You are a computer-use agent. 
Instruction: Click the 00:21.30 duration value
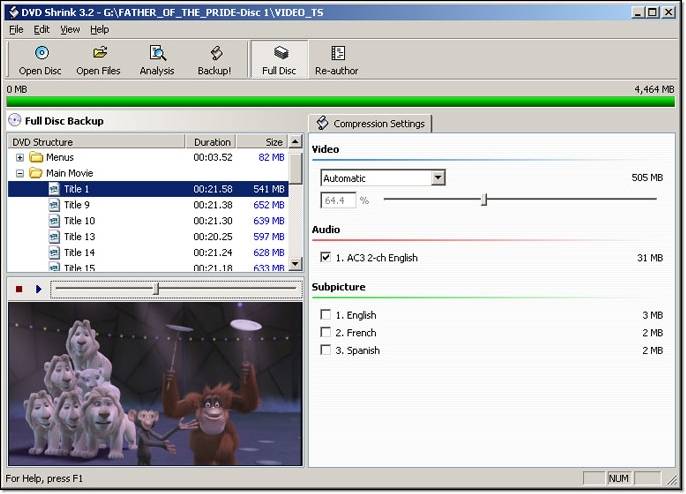pos(213,221)
